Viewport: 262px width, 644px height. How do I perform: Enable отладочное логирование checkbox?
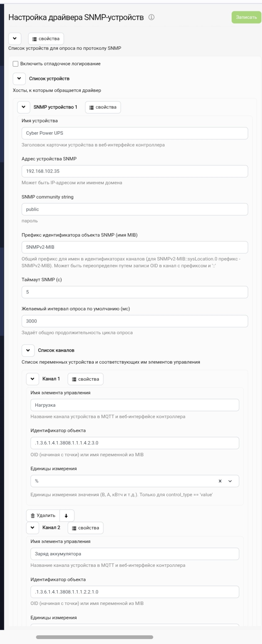(x=16, y=64)
